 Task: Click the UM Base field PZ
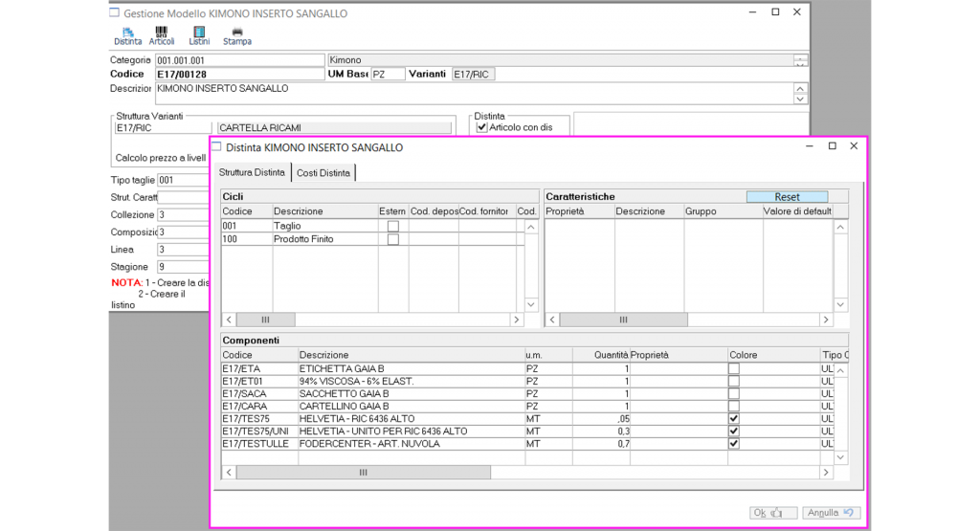388,75
